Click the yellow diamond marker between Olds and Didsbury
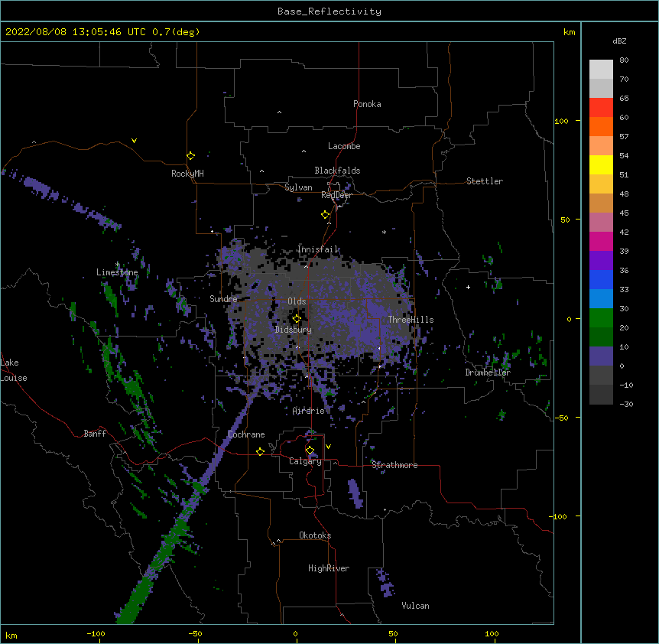The height and width of the screenshot is (644, 659). 297,318
